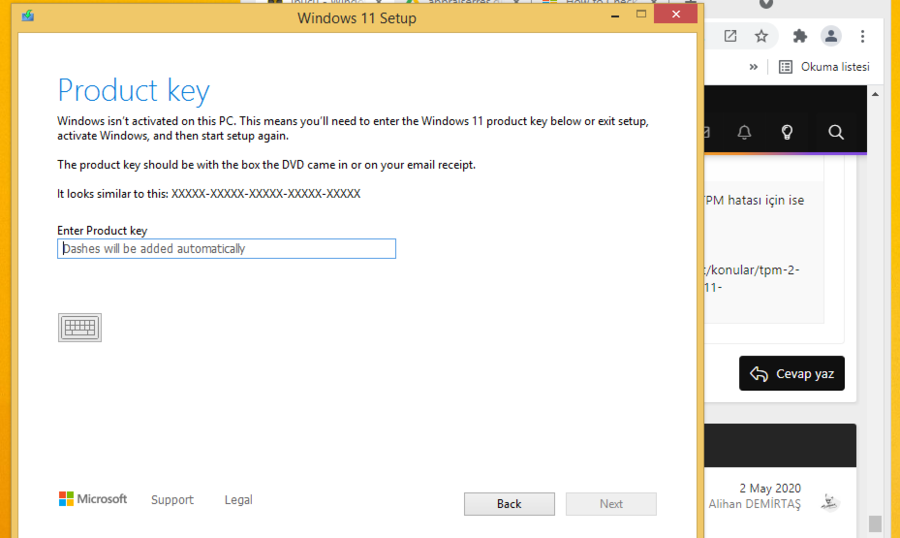Click the Alihan DEMİRTAŞ username
Image resolution: width=900 pixels, height=538 pixels.
(x=754, y=504)
